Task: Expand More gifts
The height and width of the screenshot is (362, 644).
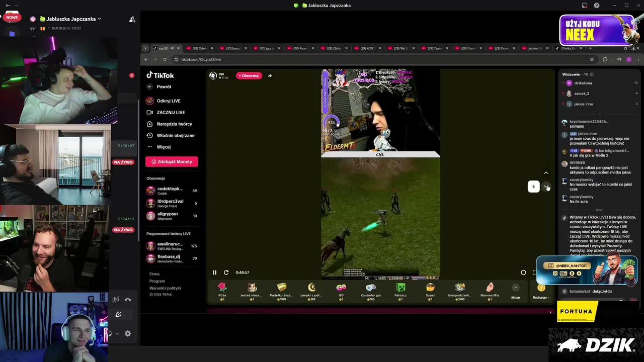Action: pos(516,292)
